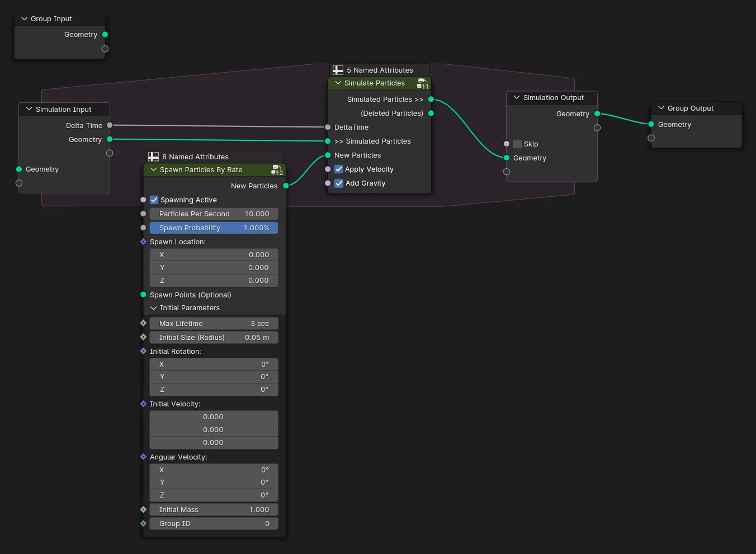Screen dimensions: 756x554
Task: Click the Max Lifetime value field
Action: tap(214, 323)
